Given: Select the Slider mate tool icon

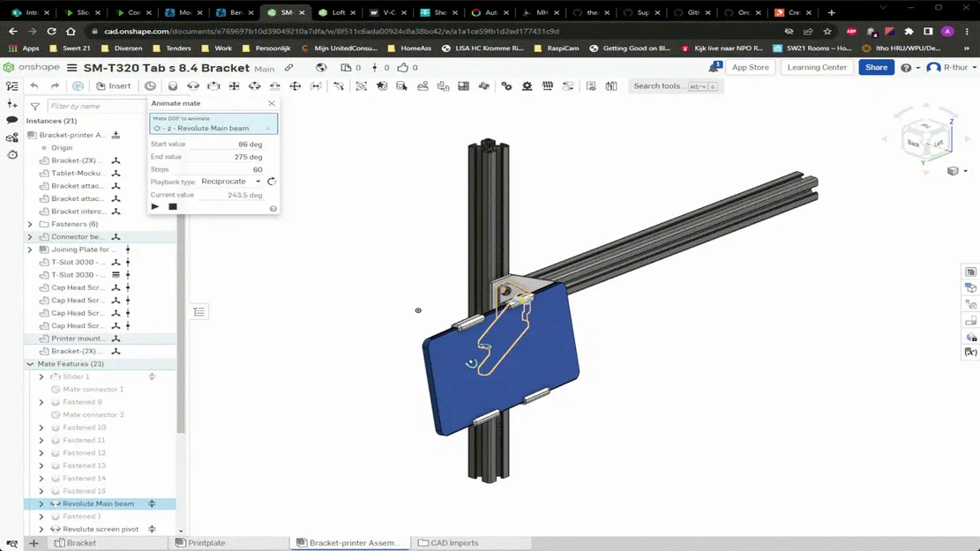Looking at the screenshot, I should click(x=213, y=86).
